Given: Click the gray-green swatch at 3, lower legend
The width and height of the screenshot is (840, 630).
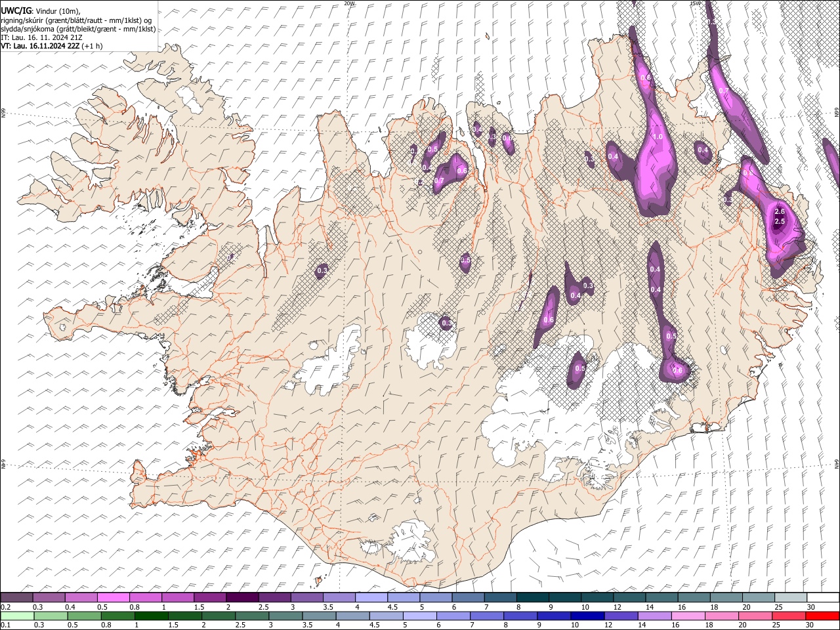Looking at the screenshot, I should coord(286,616).
